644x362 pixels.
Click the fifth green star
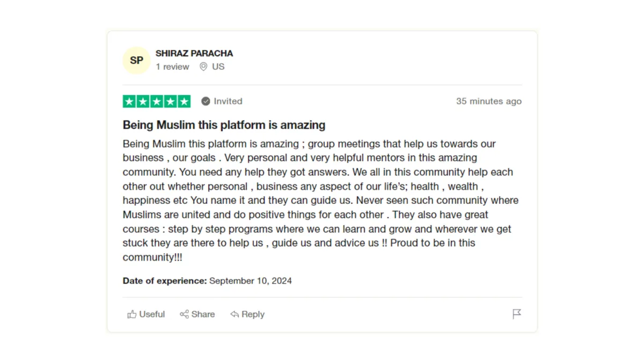184,101
